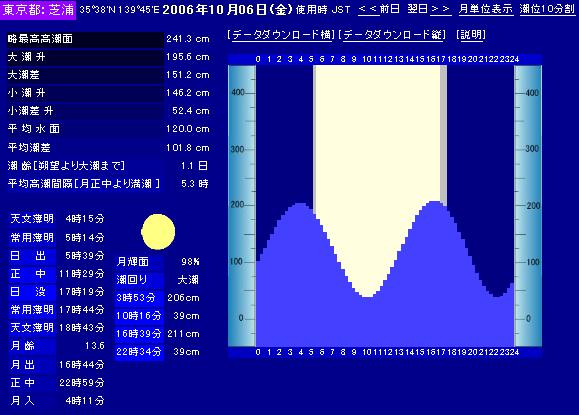Select civil twilight time 5時14分
579x415 pixels.
(85, 237)
